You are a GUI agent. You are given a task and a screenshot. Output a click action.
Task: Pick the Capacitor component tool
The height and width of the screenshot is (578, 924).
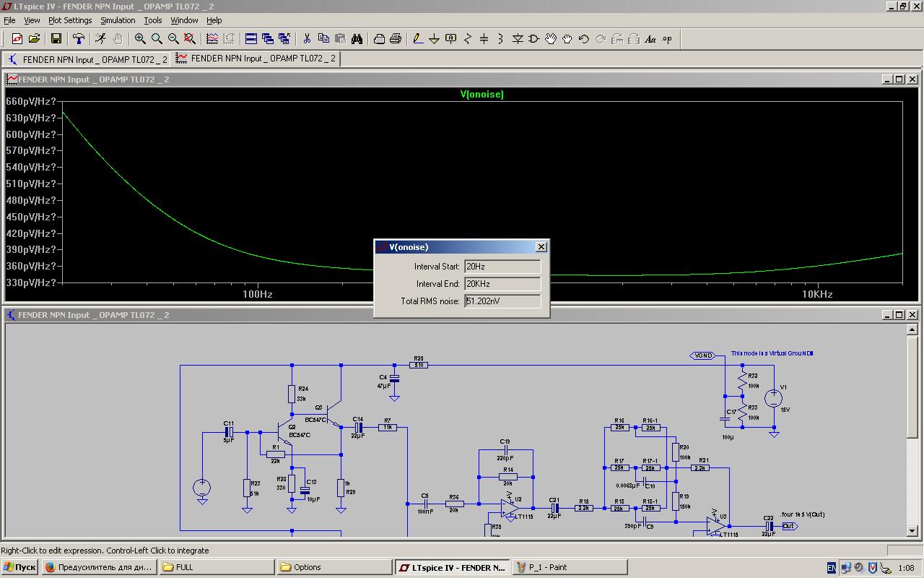click(484, 39)
